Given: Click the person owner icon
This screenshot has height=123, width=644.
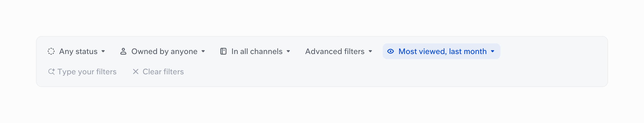Looking at the screenshot, I should [x=123, y=51].
